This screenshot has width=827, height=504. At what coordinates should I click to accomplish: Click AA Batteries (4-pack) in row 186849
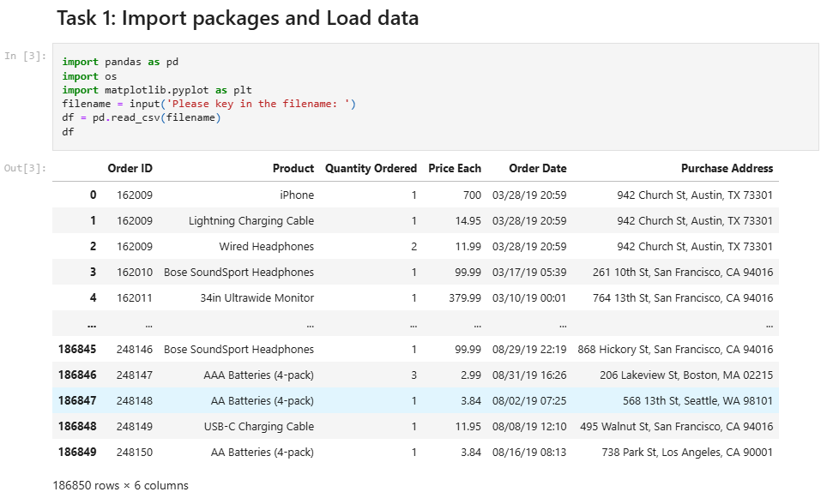point(263,453)
